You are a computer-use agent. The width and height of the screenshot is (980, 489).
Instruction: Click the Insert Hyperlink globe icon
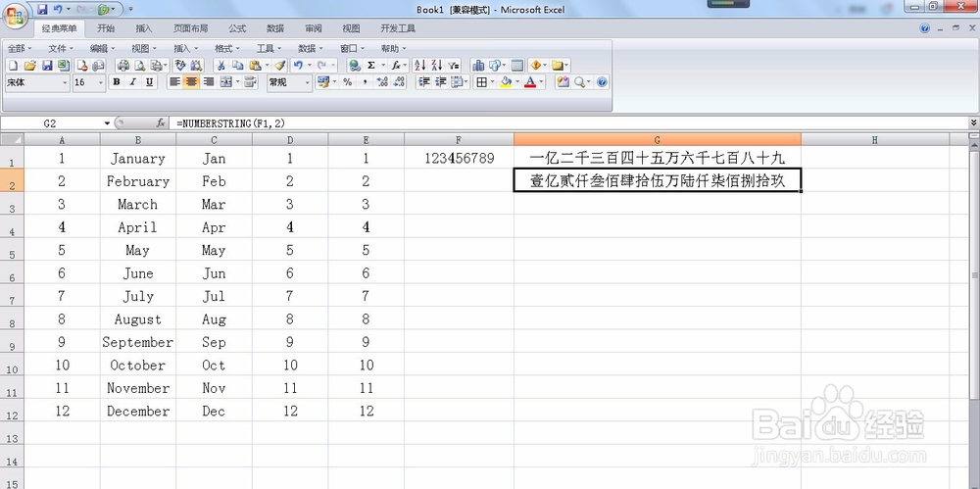point(355,65)
